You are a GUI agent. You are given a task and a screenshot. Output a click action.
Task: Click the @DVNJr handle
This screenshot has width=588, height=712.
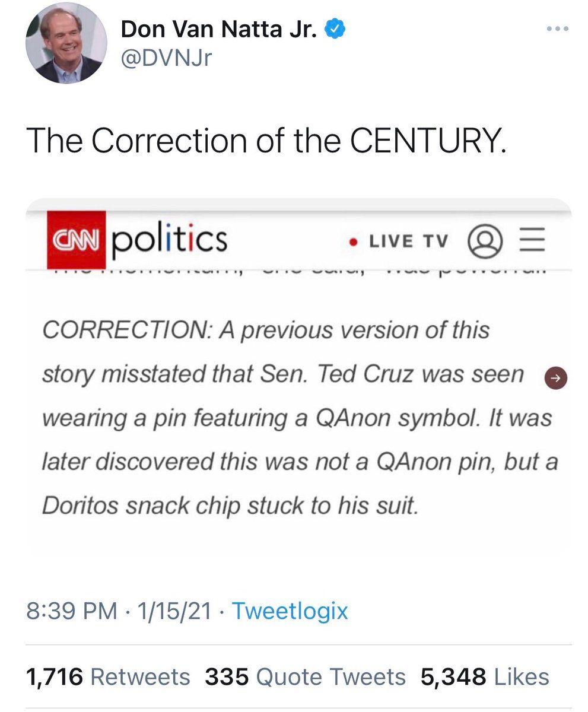pos(166,58)
